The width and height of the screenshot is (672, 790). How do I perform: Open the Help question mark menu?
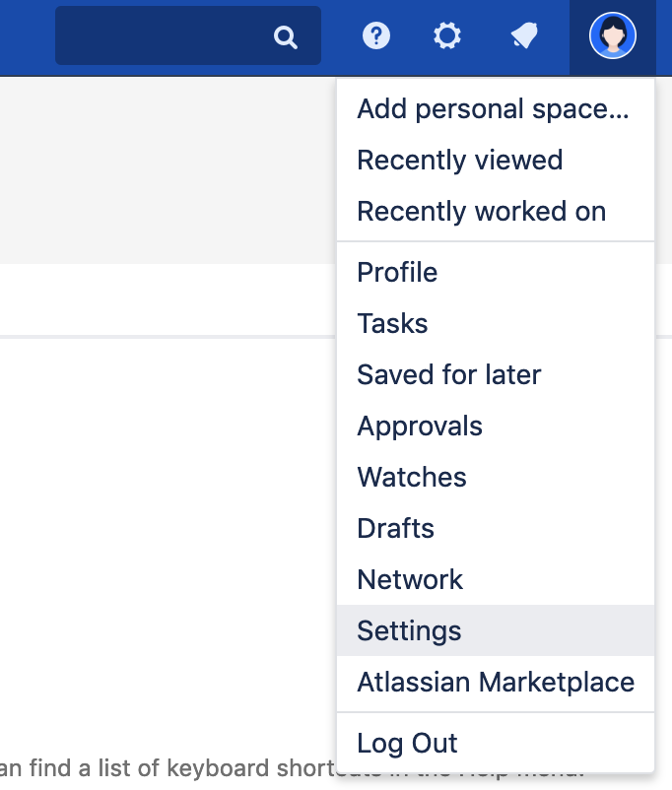click(x=376, y=36)
